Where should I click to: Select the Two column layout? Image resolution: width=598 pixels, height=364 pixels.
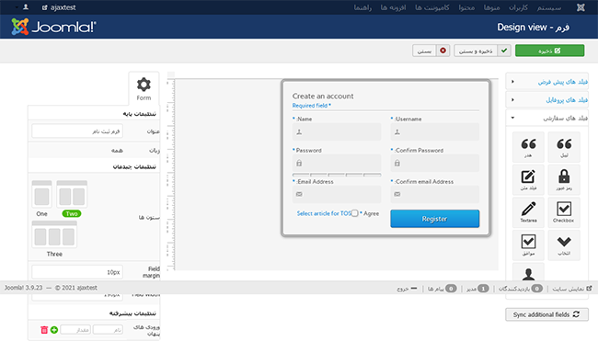[72, 199]
